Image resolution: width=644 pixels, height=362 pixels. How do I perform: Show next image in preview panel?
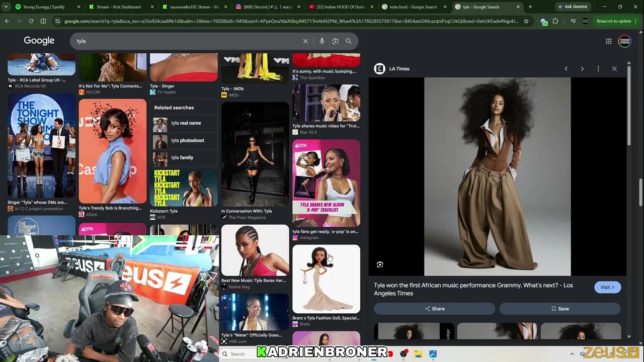[x=582, y=69]
